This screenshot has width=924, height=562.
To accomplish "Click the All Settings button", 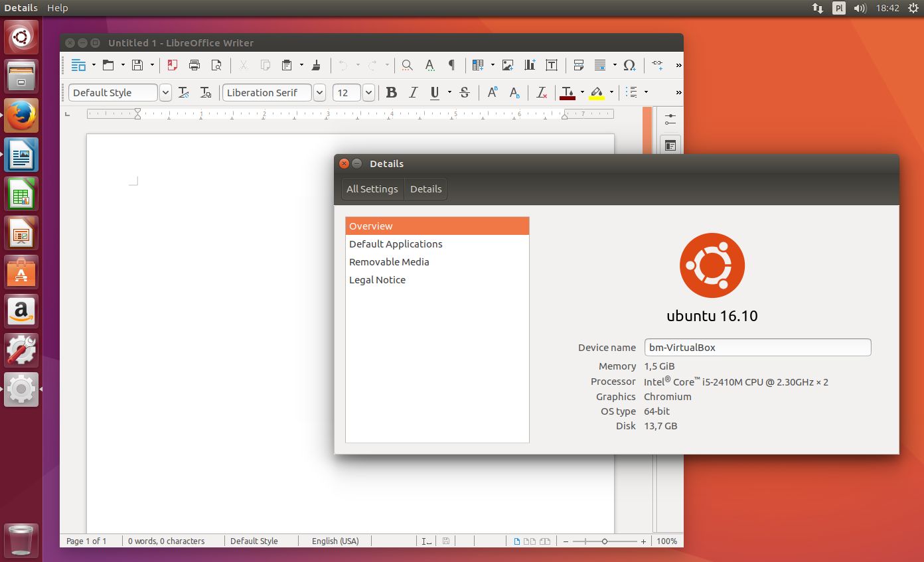I will click(372, 189).
